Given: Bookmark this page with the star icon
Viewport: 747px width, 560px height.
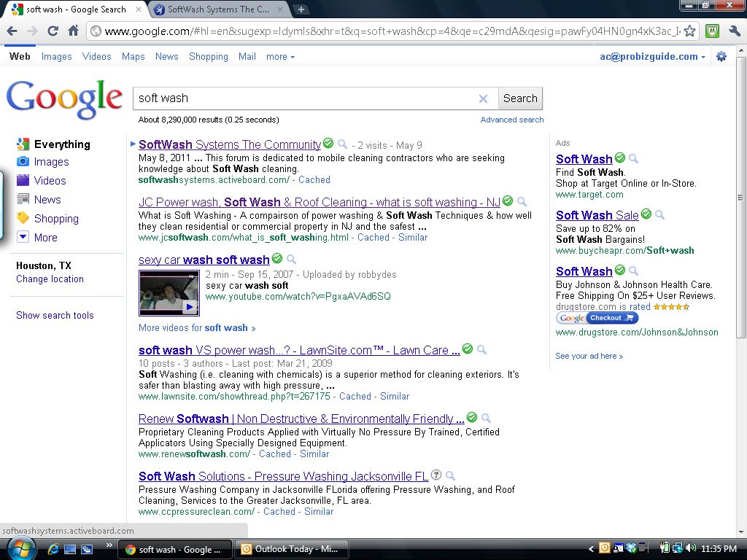Looking at the screenshot, I should click(x=689, y=31).
